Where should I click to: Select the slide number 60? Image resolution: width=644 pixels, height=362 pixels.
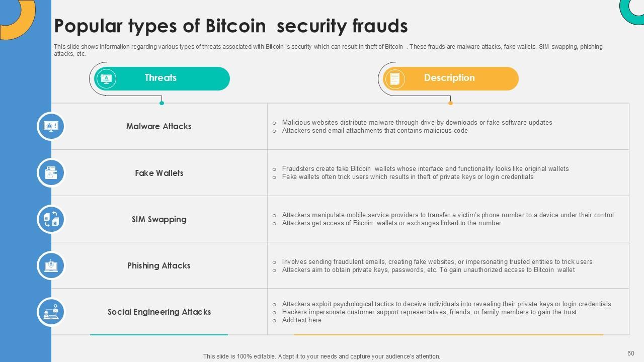(x=630, y=353)
